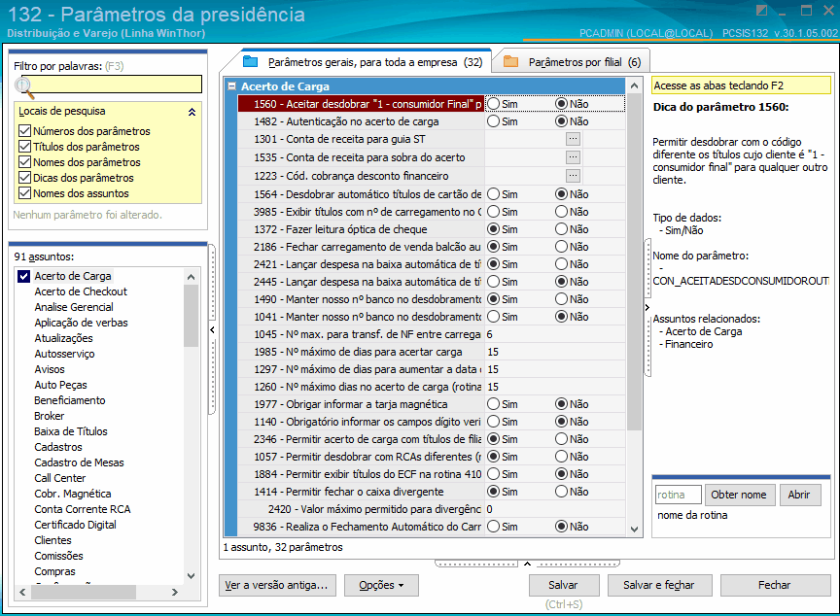Uncheck Números dos parâmetros
The height and width of the screenshot is (616, 840).
coord(24,131)
